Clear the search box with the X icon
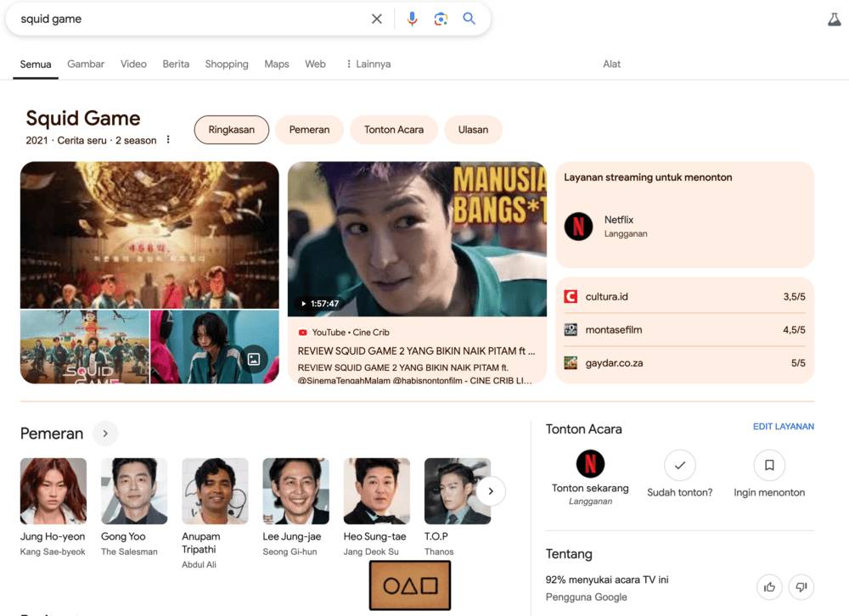Screen dimensions: 849x616 click(x=377, y=19)
